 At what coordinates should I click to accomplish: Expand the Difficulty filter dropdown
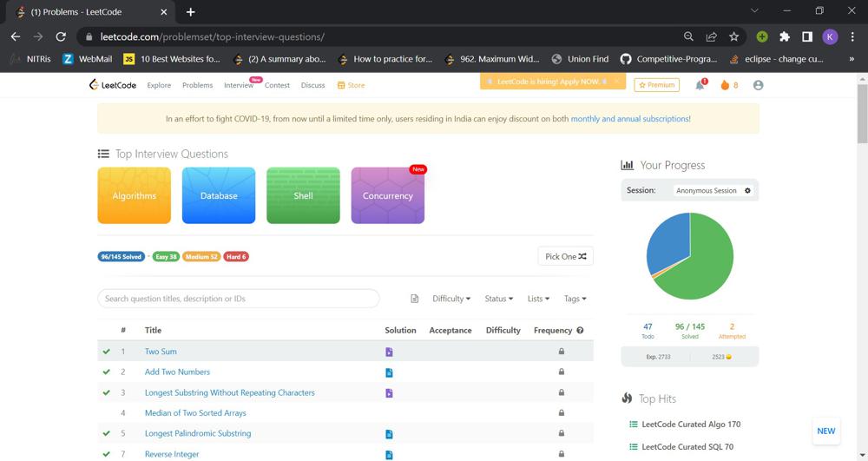(x=451, y=299)
